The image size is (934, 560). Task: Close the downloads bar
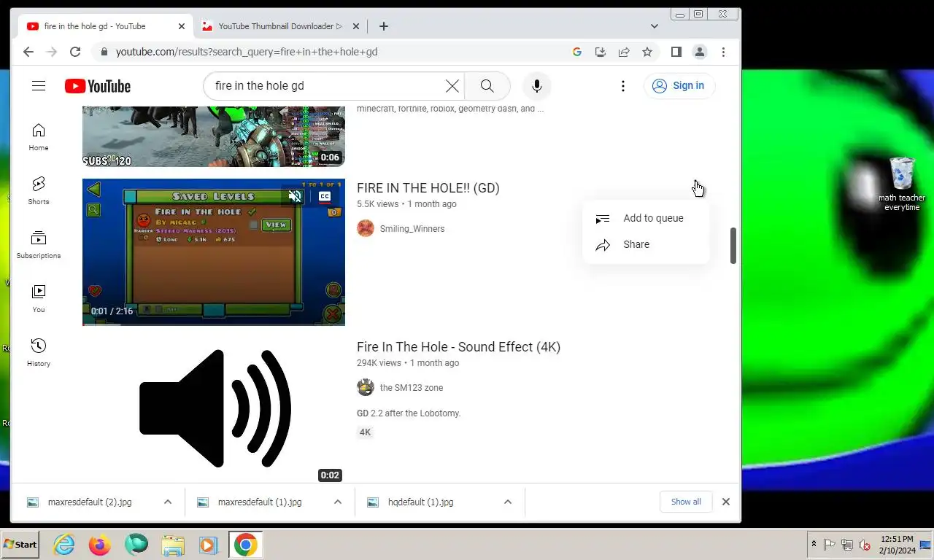click(726, 502)
